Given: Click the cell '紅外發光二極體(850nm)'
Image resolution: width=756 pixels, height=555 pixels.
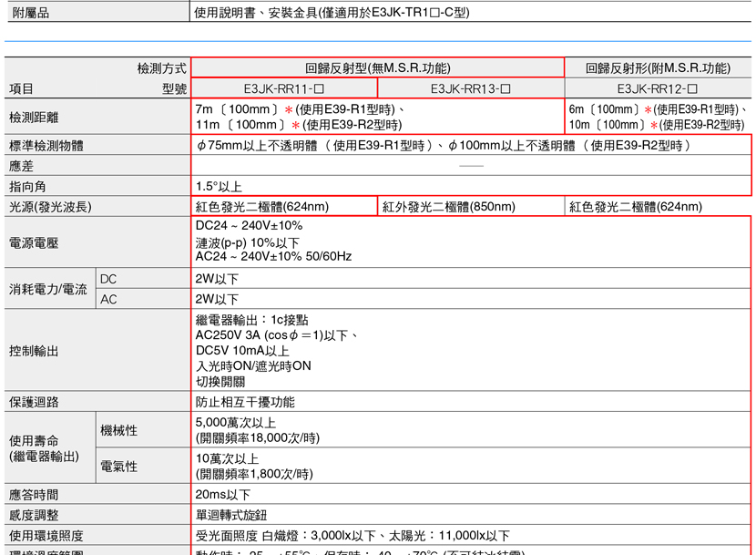Looking at the screenshot, I should pyautogui.click(x=449, y=207).
